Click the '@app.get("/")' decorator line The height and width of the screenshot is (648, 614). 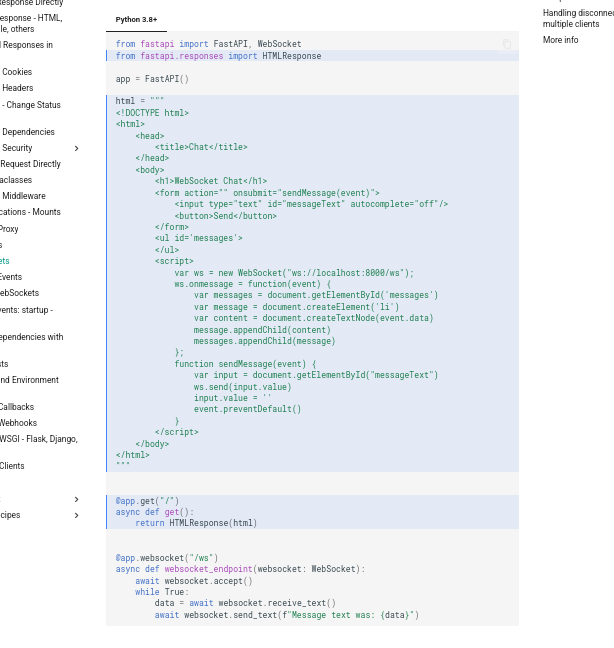click(147, 501)
